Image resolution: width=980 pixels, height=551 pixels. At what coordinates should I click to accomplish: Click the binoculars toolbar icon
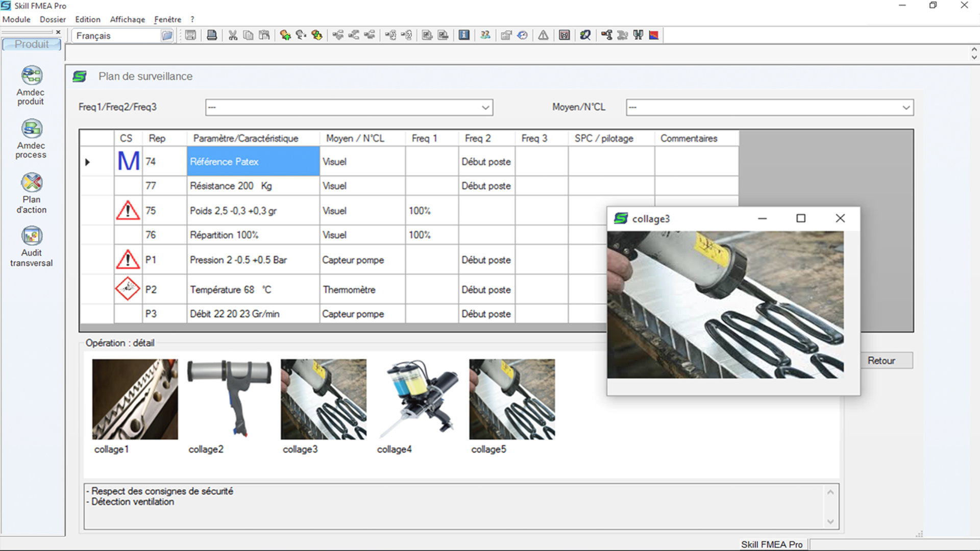[638, 35]
